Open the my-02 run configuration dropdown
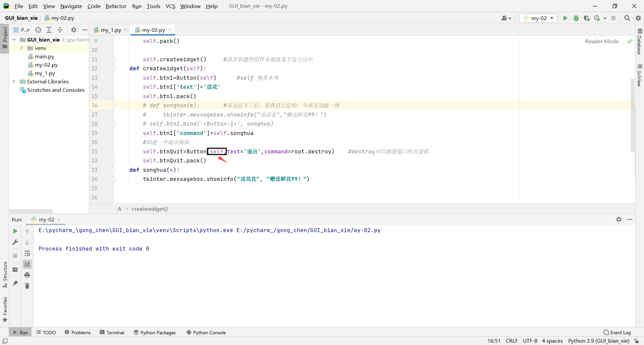Viewport: 644px width, 345px height. tap(538, 18)
